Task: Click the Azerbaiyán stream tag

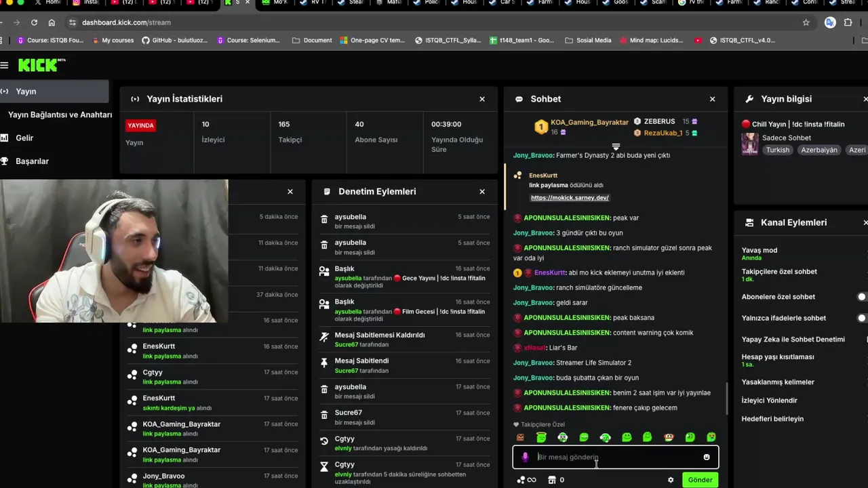Action: coord(818,150)
